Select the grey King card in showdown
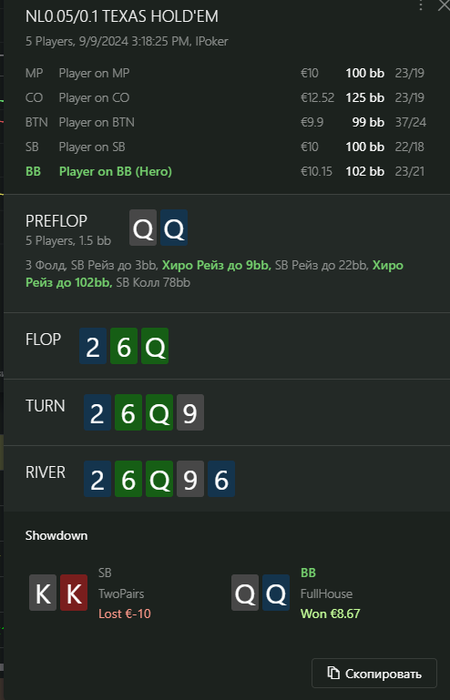Image resolution: width=450 pixels, height=700 pixels. click(x=42, y=592)
